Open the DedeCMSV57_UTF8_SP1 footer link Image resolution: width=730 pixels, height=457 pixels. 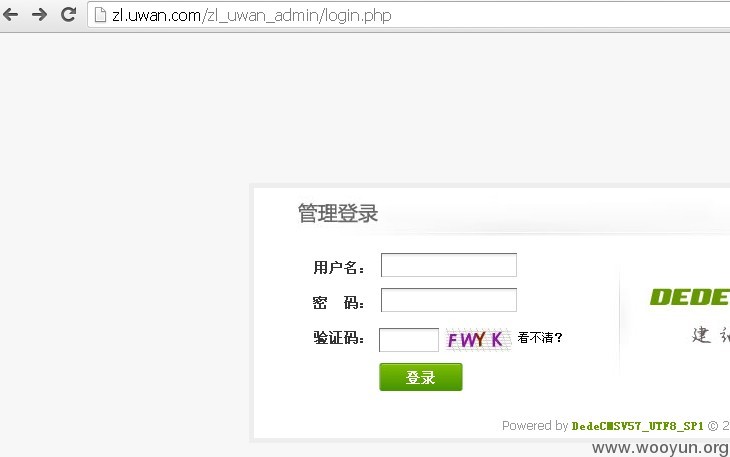click(637, 426)
